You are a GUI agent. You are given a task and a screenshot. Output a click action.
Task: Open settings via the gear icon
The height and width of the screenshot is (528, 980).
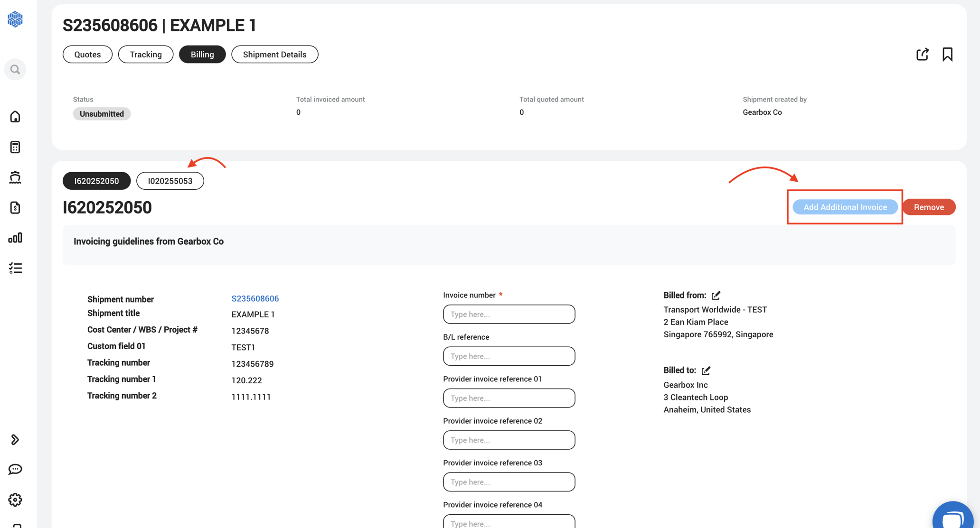(x=15, y=500)
